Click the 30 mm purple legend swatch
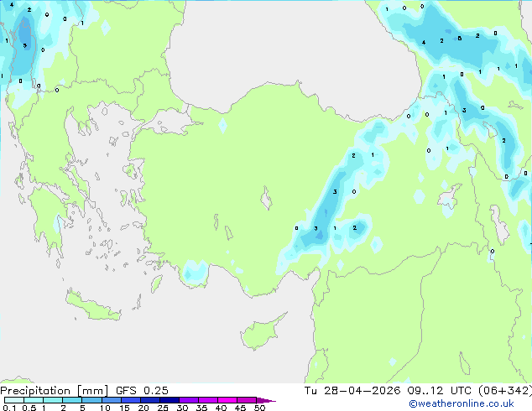Screen dimensions: 532x411 pos(189,400)
